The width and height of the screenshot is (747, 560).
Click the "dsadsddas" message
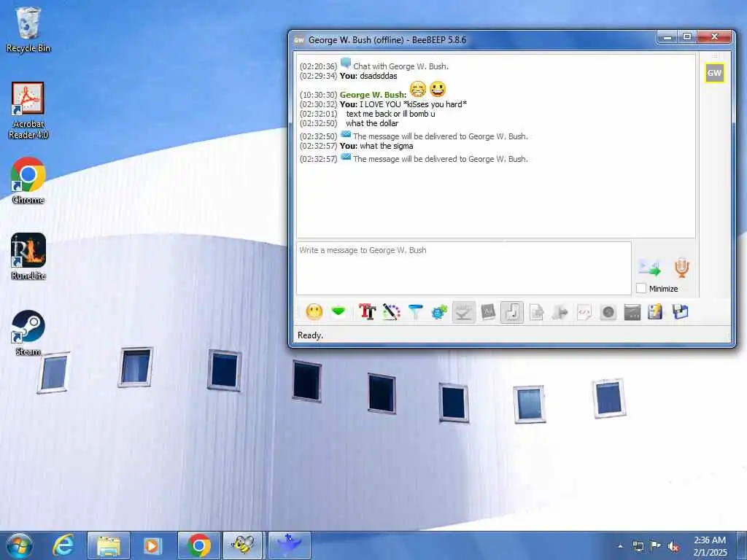point(379,76)
